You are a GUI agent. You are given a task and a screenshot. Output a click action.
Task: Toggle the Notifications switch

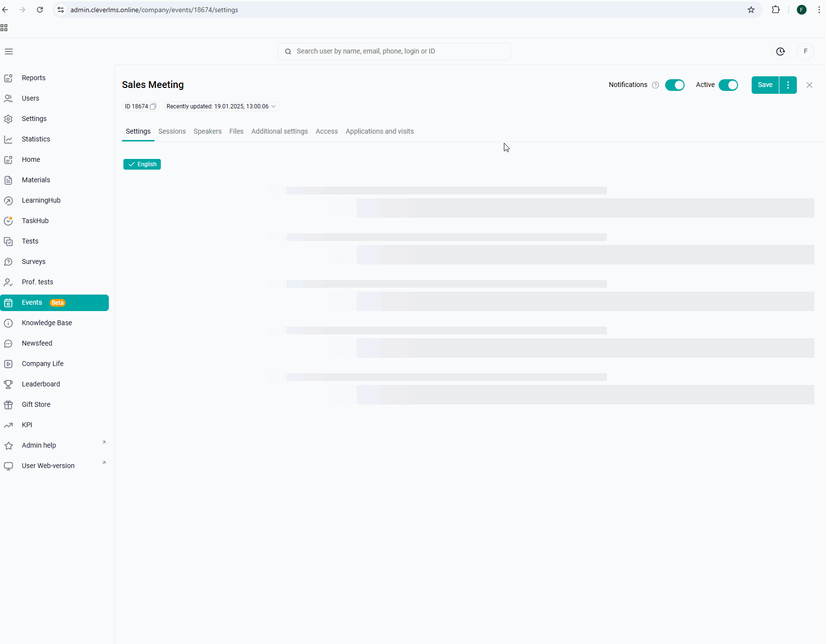click(x=675, y=85)
